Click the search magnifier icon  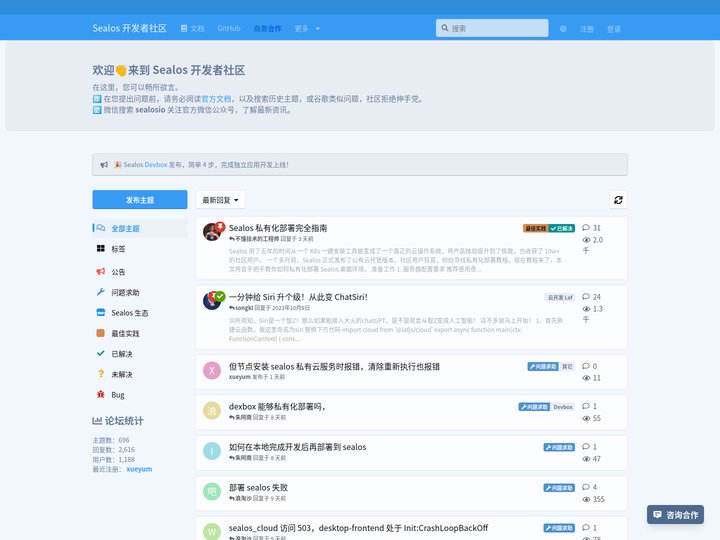444,28
